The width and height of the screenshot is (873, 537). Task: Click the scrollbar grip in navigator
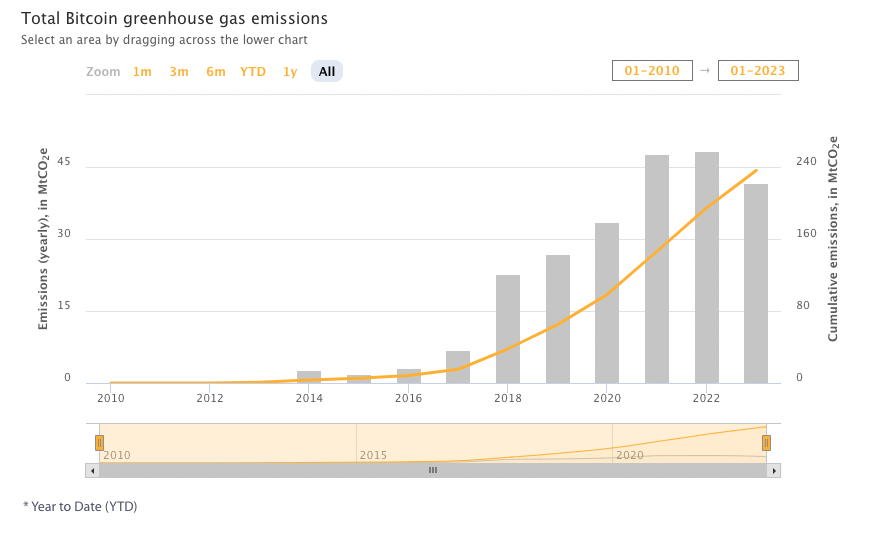(x=433, y=471)
